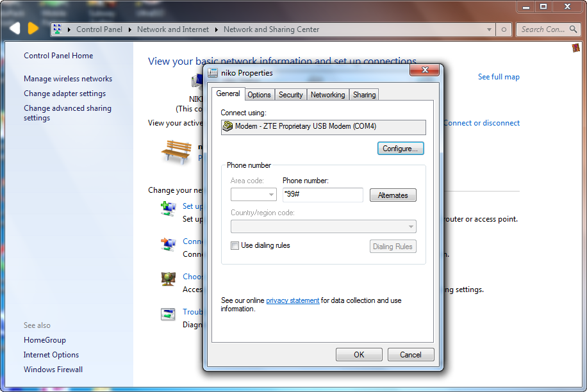Open Windows Firewall link
The width and height of the screenshot is (587, 392).
[x=53, y=370]
